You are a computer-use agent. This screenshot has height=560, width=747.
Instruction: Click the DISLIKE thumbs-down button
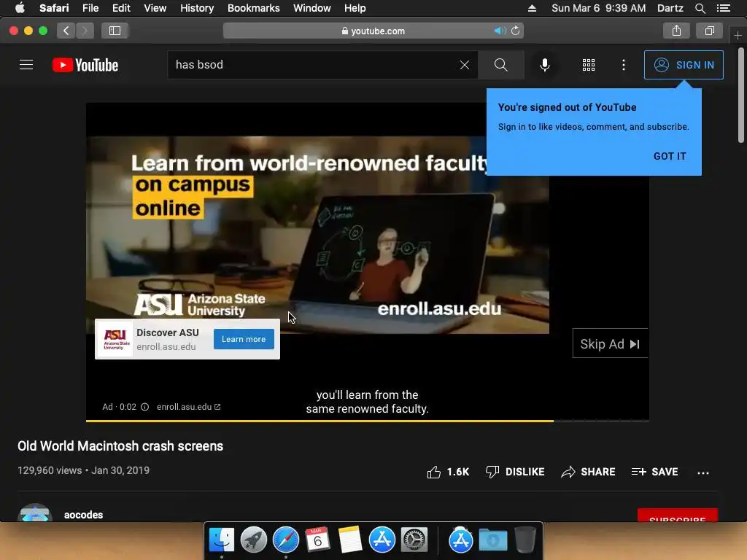click(x=514, y=472)
